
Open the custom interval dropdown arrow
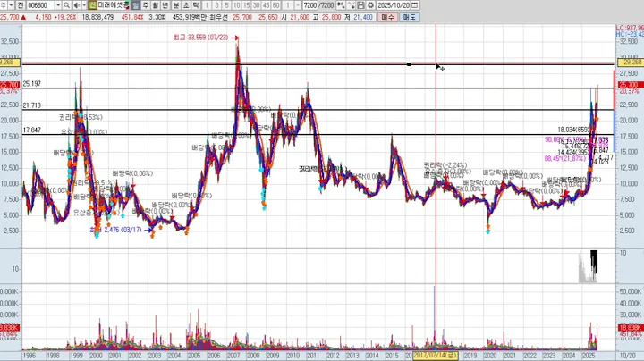298,5
